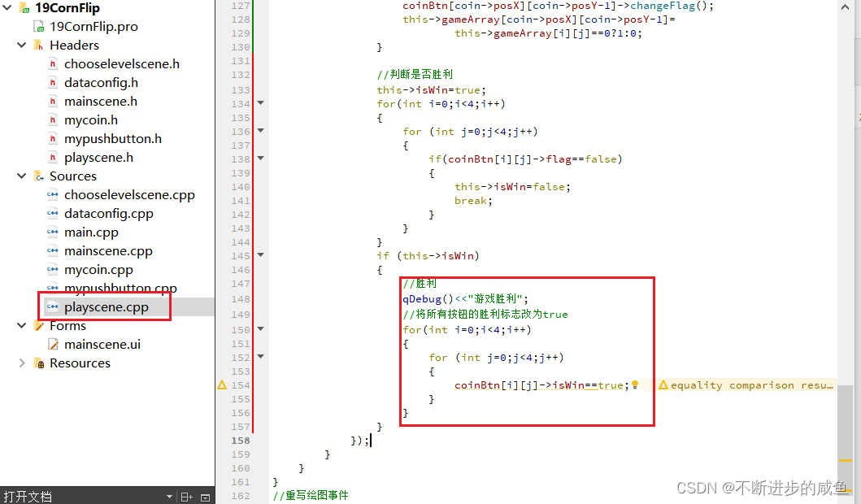
Task: Click the close pane icon in bottom bar
Action: [206, 497]
